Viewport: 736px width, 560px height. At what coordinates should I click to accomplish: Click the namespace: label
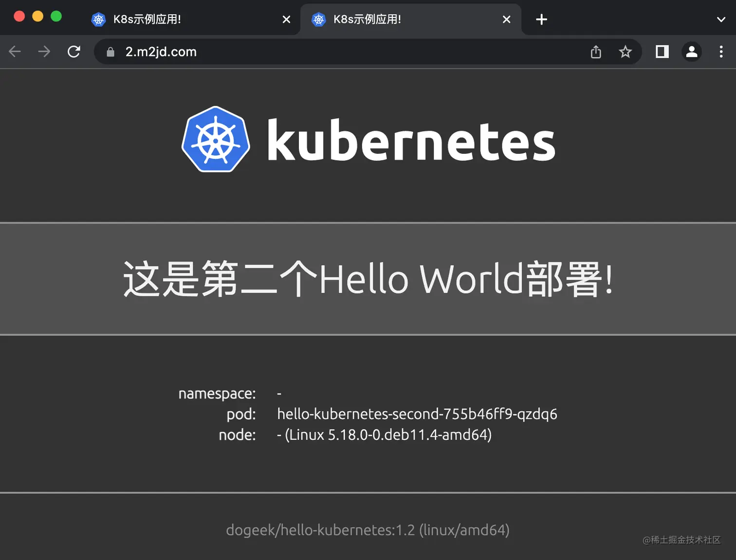coord(217,394)
